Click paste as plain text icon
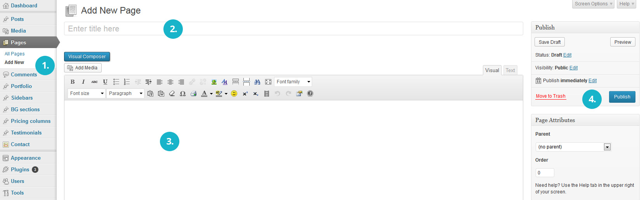644x200 pixels. [150, 93]
